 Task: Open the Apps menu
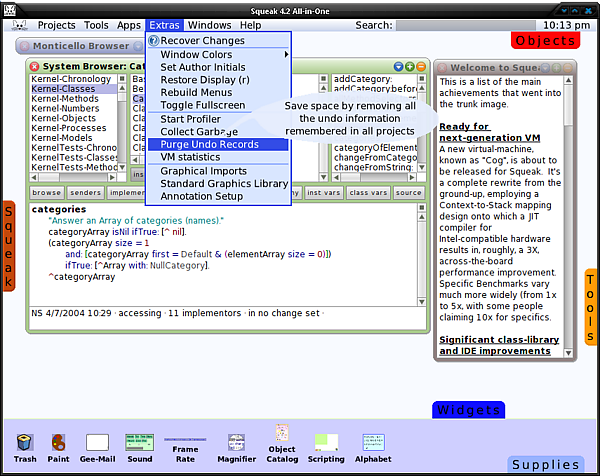[x=129, y=25]
